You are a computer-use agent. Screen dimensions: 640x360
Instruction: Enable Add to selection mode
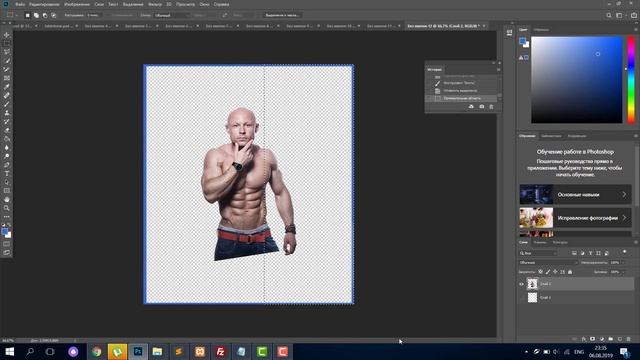pyautogui.click(x=36, y=15)
